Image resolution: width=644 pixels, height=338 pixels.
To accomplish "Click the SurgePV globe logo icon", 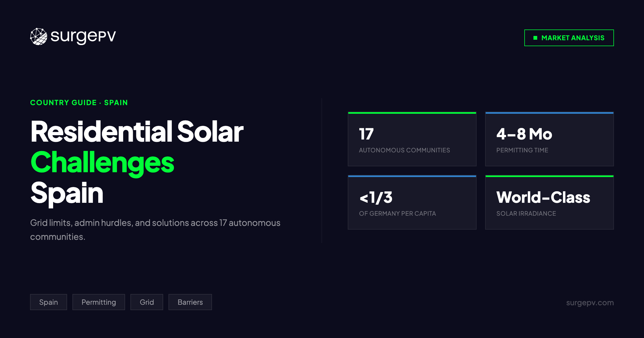I will pyautogui.click(x=38, y=37).
